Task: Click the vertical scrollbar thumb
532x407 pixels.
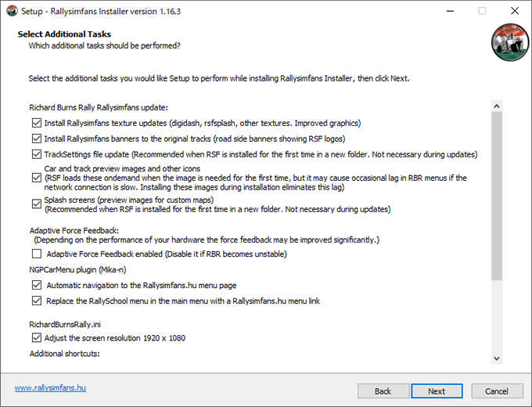Action: pyautogui.click(x=497, y=196)
